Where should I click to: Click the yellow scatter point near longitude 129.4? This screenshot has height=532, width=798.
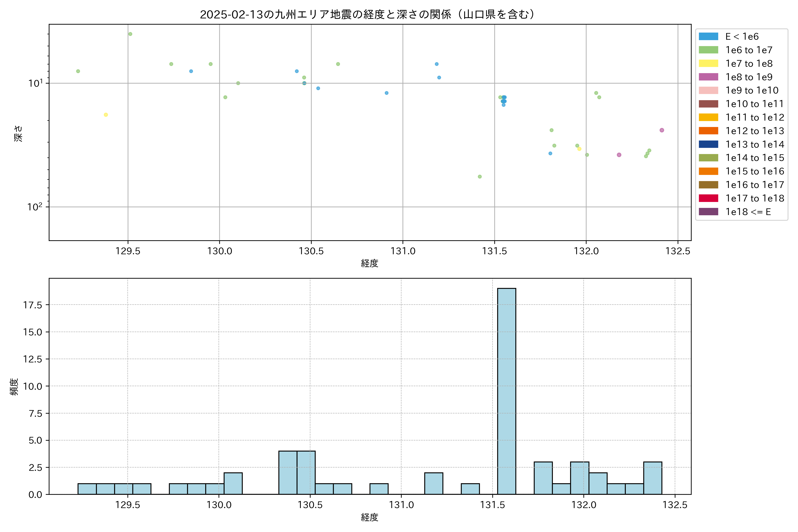click(x=106, y=115)
